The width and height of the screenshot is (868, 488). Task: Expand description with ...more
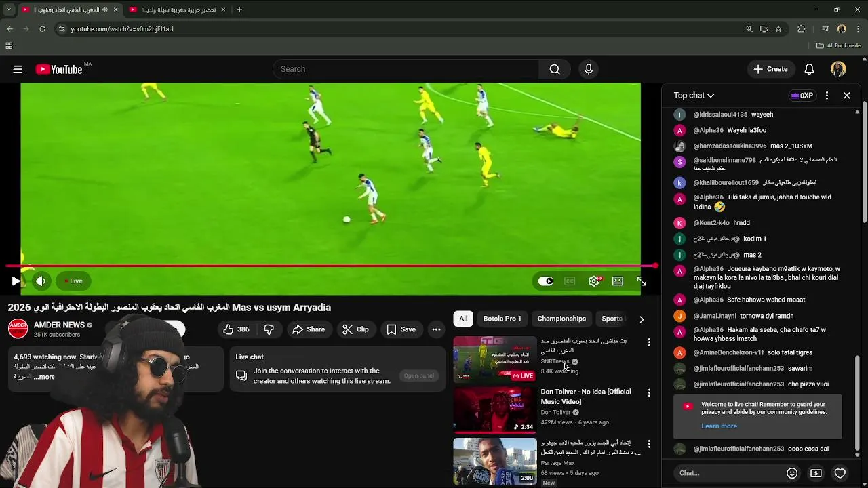click(x=43, y=377)
